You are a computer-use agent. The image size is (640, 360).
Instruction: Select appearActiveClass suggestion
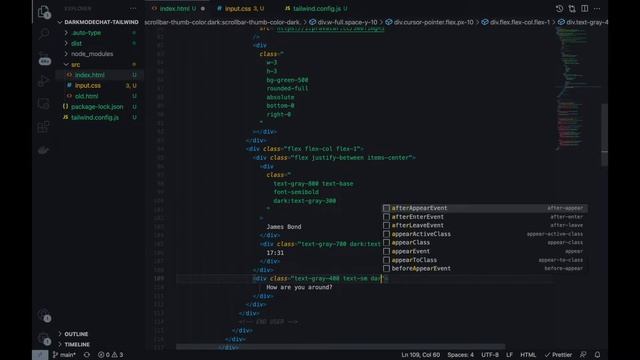click(x=484, y=234)
